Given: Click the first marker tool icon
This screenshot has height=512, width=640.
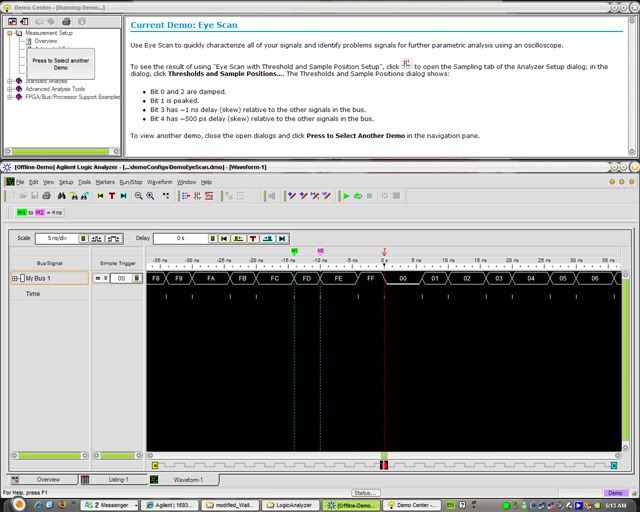Looking at the screenshot, I should pyautogui.click(x=292, y=196).
